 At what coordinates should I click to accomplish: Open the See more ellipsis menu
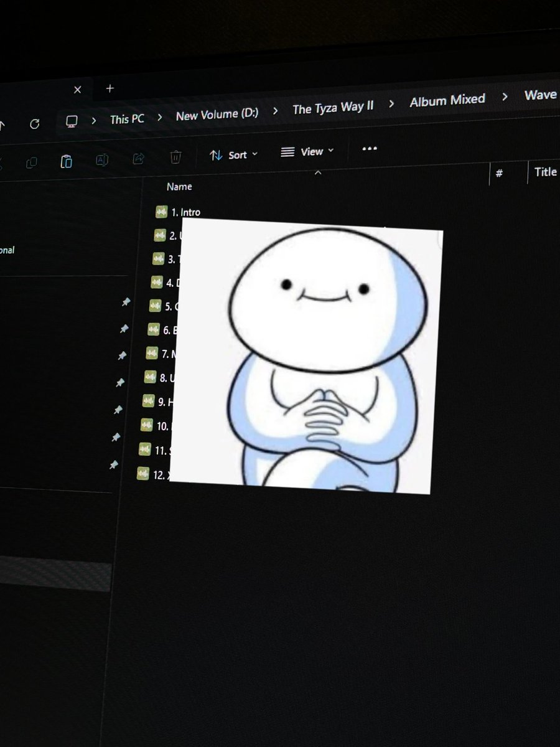(x=370, y=149)
